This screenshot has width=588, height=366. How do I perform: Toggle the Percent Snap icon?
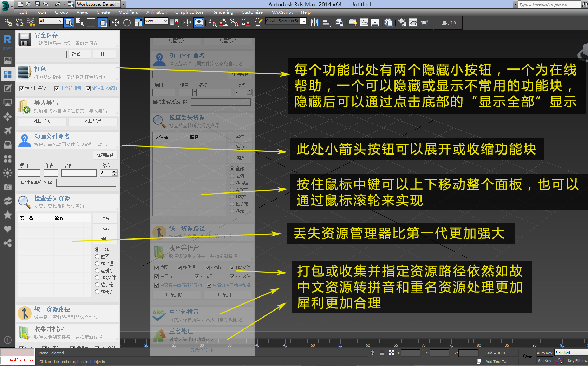[235, 22]
